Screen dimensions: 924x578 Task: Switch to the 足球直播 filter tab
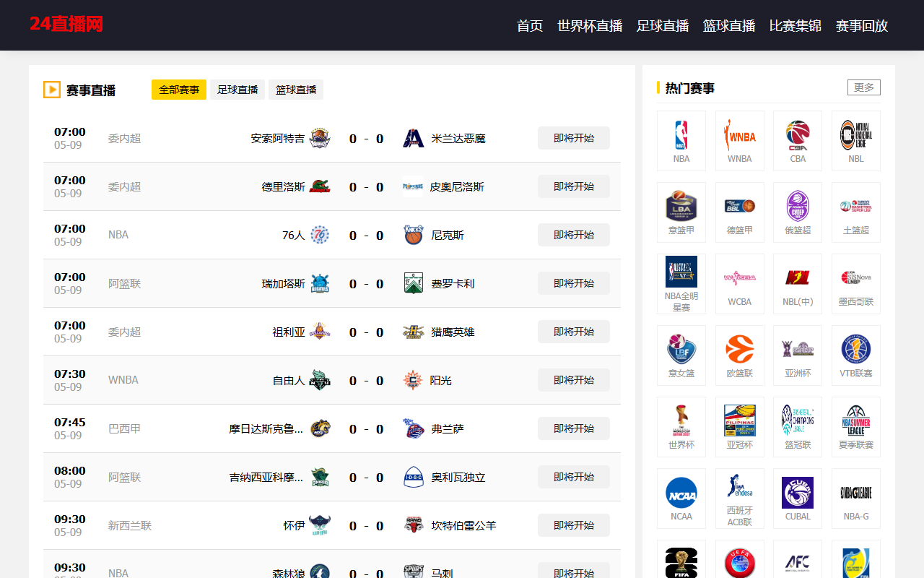pos(237,90)
